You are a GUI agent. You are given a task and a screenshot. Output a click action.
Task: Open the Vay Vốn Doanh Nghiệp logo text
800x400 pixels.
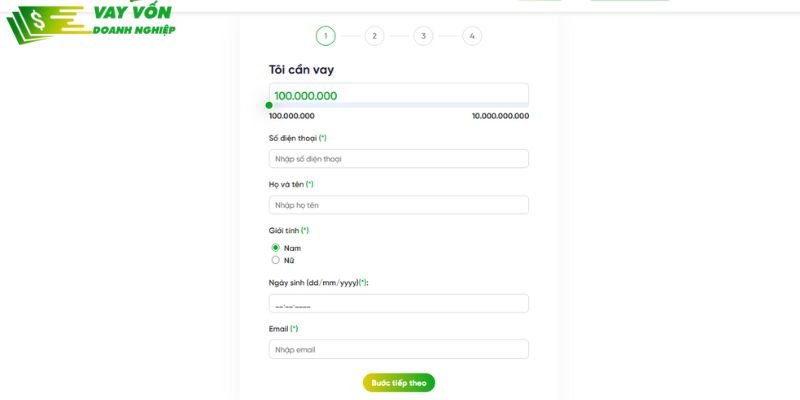134,19
